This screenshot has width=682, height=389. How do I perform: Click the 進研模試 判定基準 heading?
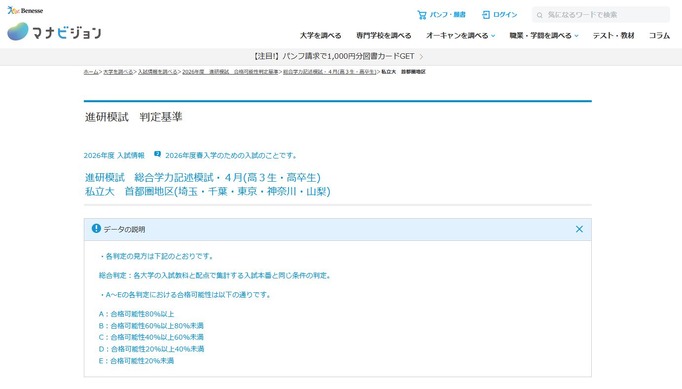coord(134,117)
